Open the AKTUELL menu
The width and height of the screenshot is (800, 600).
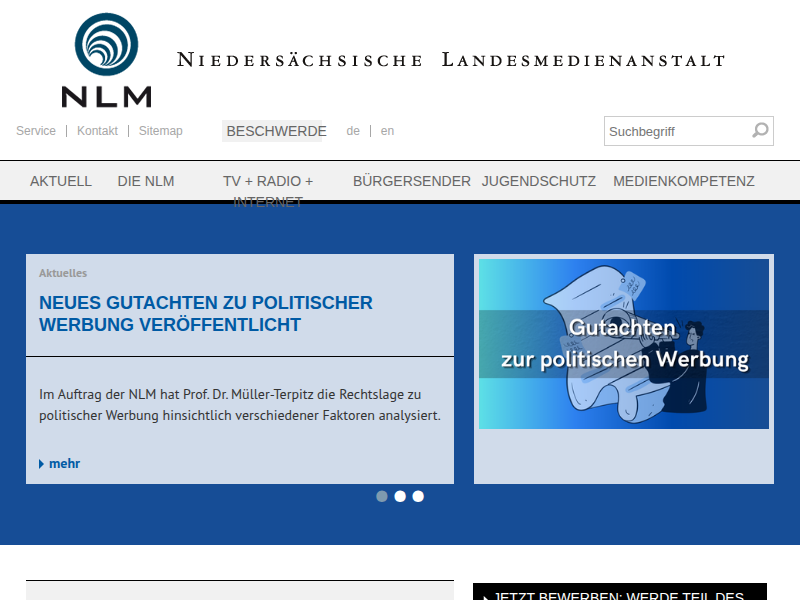[61, 181]
